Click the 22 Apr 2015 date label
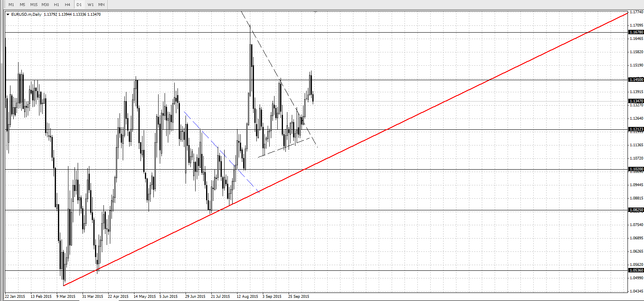 click(118, 297)
